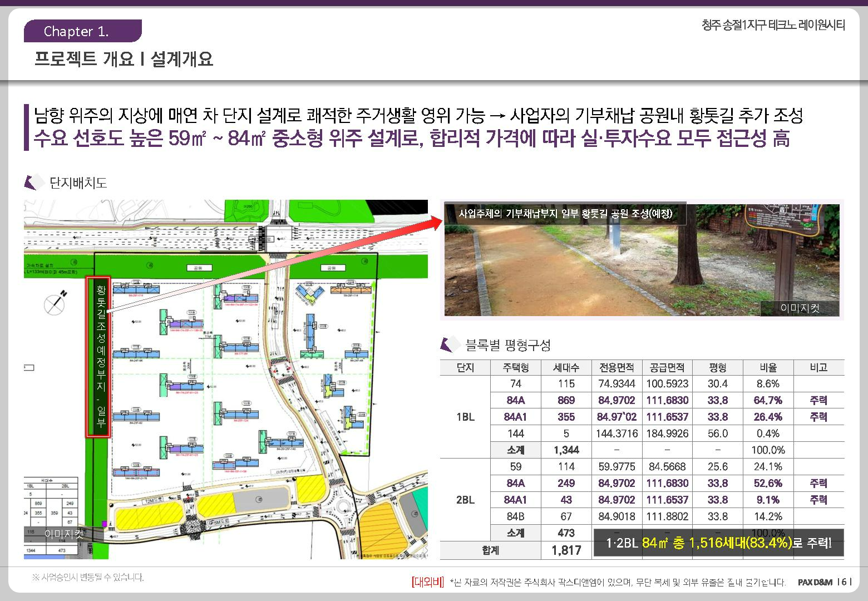Click the page number 6 in footer
The image size is (868, 601).
click(844, 582)
